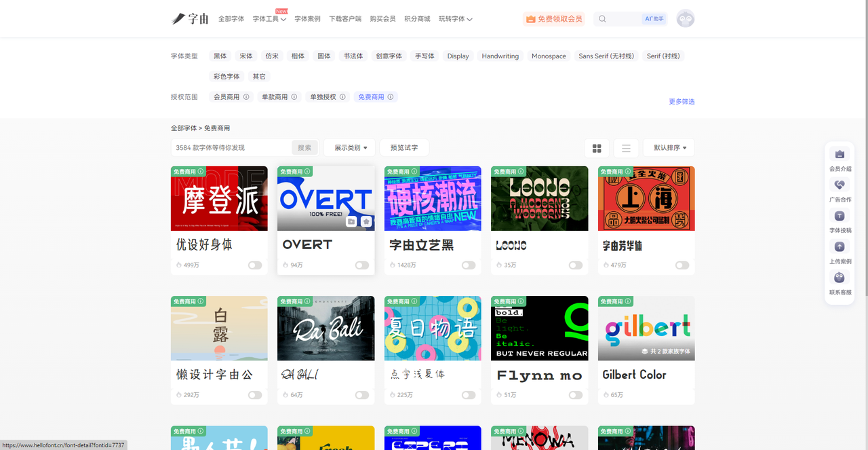Open 上传案例 upload icon in sidebar
The image size is (868, 450).
840,247
